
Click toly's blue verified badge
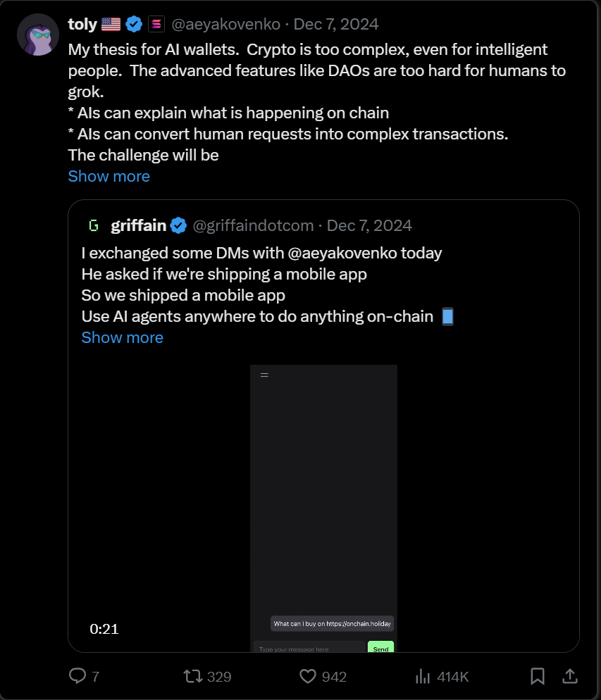134,25
